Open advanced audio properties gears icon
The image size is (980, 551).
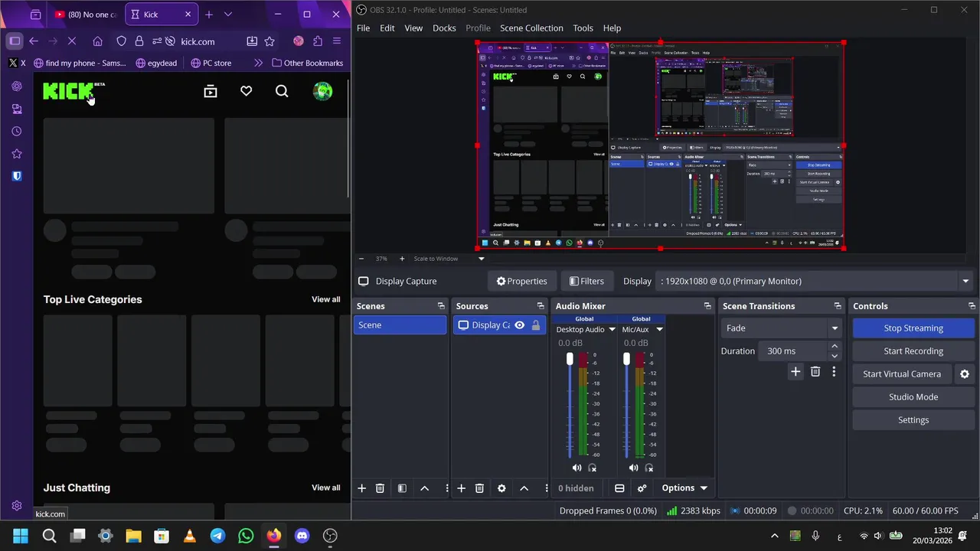coord(642,488)
